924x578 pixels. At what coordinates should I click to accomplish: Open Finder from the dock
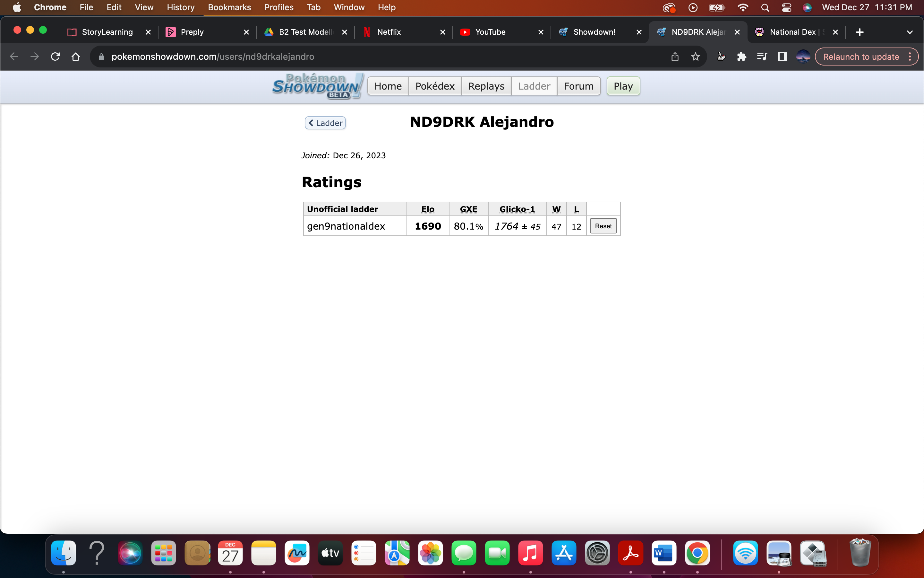[64, 553]
